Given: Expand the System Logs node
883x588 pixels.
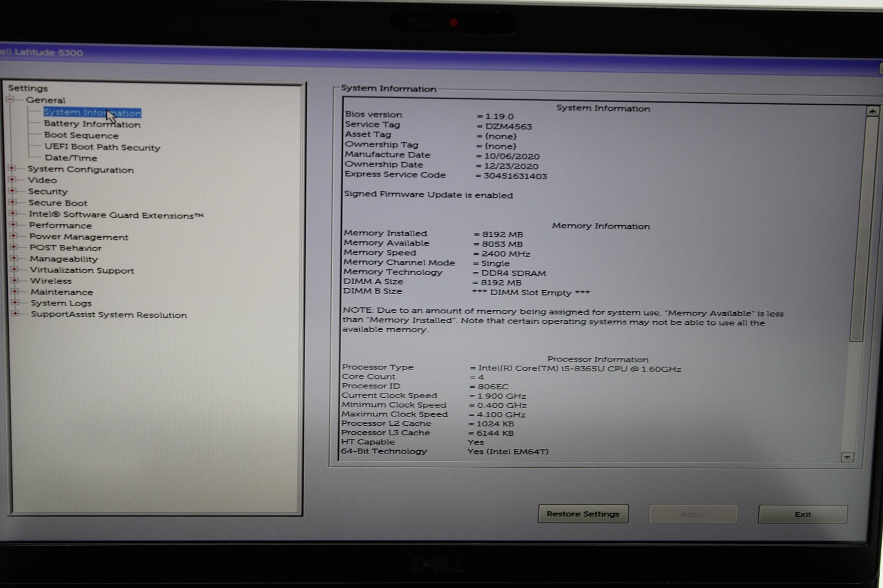Looking at the screenshot, I should coord(15,302).
